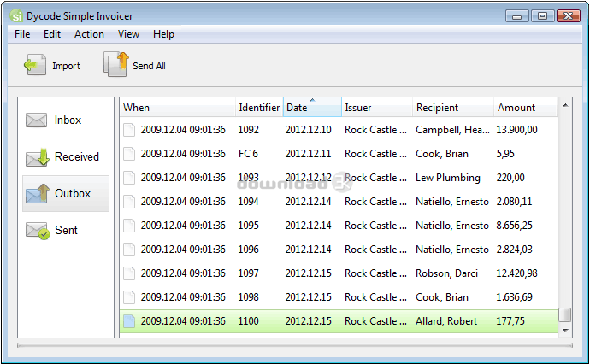590x364 pixels.
Task: Open the Action menu
Action: (x=89, y=34)
